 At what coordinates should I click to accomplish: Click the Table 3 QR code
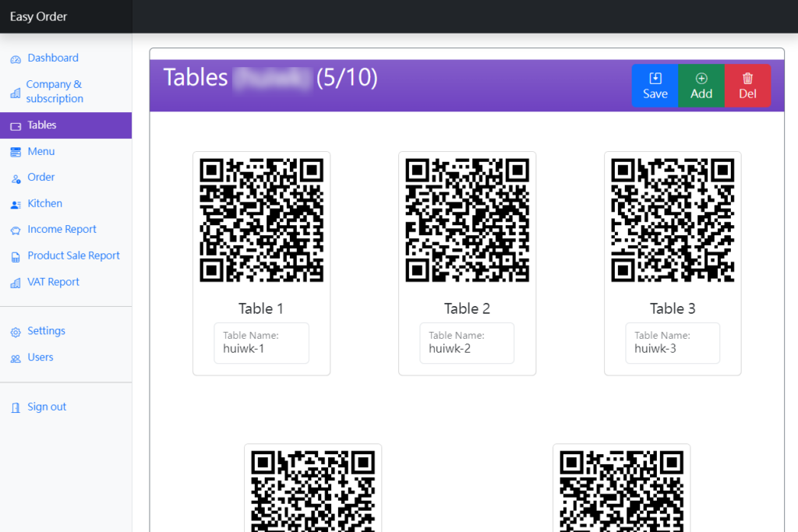(673, 220)
